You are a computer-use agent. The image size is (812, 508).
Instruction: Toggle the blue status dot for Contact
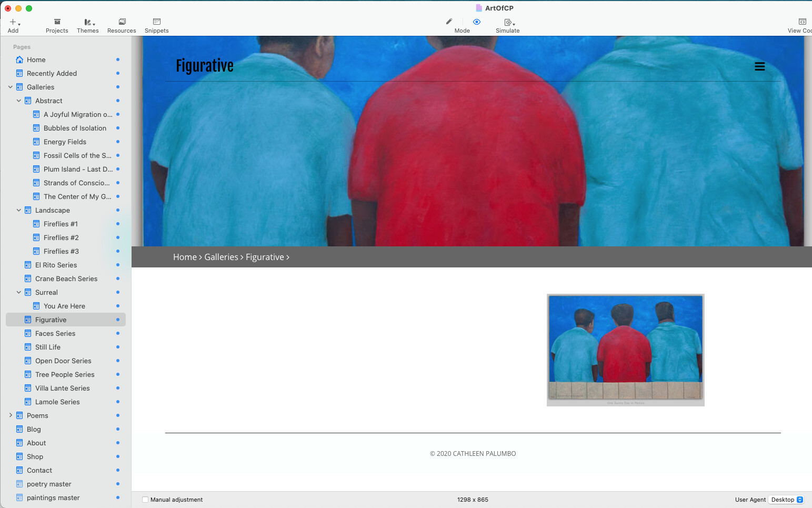(118, 470)
